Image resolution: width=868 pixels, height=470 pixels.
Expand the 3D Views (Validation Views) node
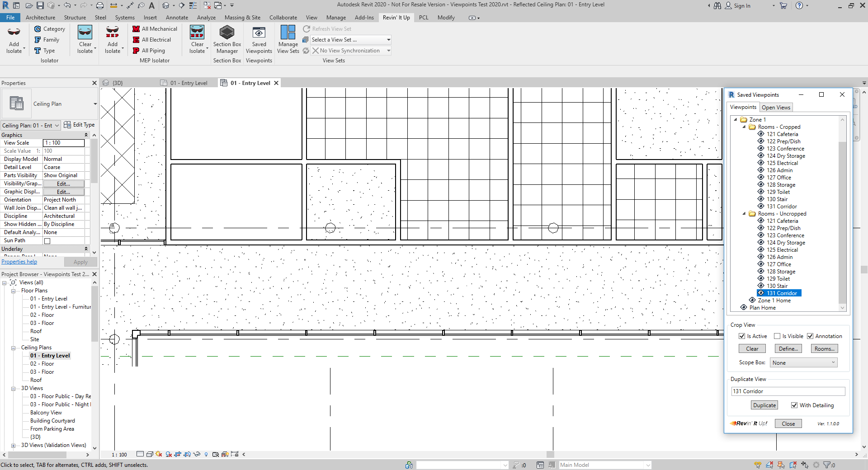click(14, 446)
